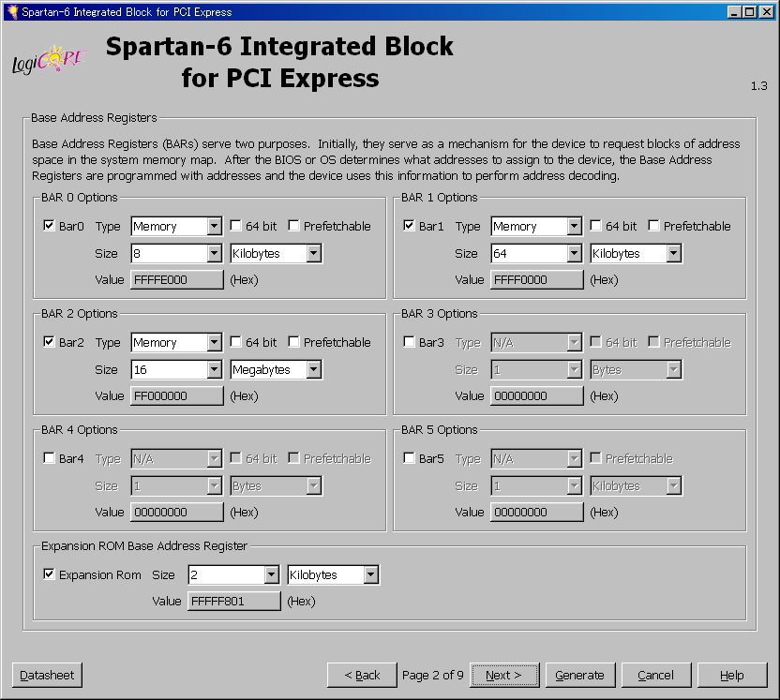Screen dimensions: 780x700
Task: Open BAR 2 Megabytes unit dropdown
Action: (x=313, y=370)
